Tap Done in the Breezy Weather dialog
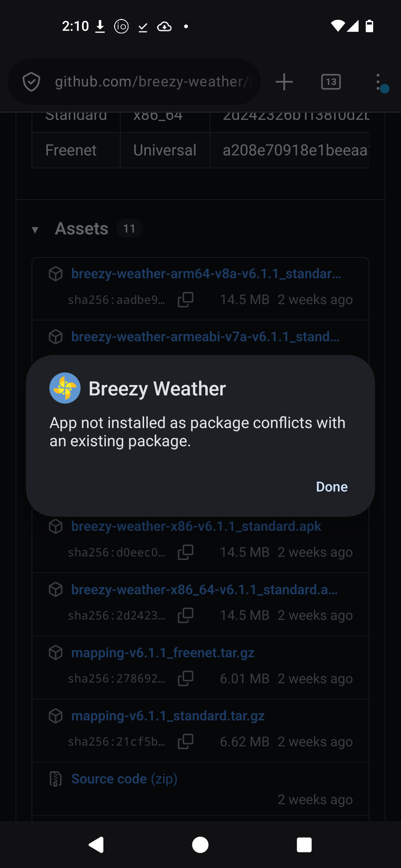Image resolution: width=401 pixels, height=868 pixels. point(332,487)
